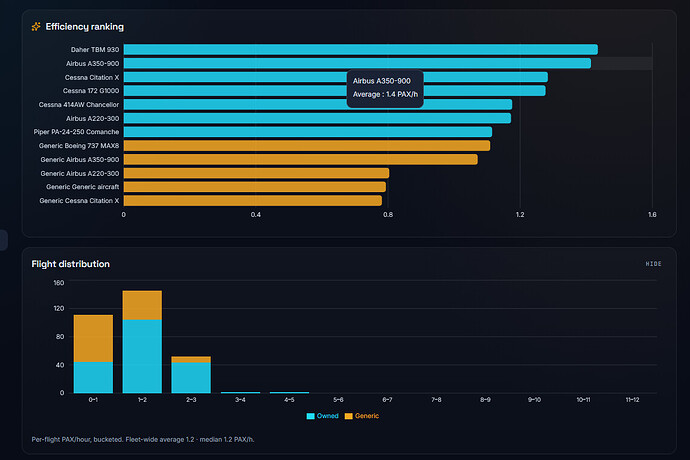This screenshot has height=460, width=690.
Task: Click the '1-2' bucket label
Action: [x=142, y=400]
